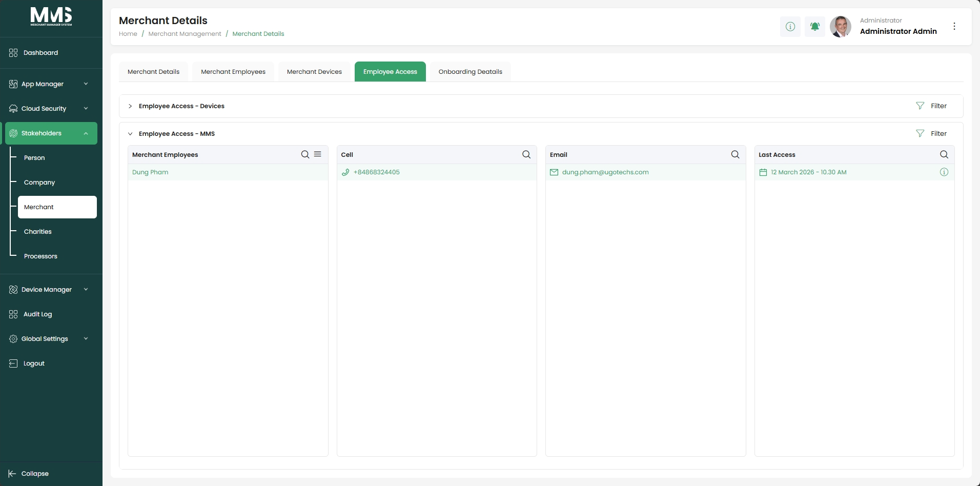Search in Email column
This screenshot has width=980, height=486.
(x=735, y=154)
